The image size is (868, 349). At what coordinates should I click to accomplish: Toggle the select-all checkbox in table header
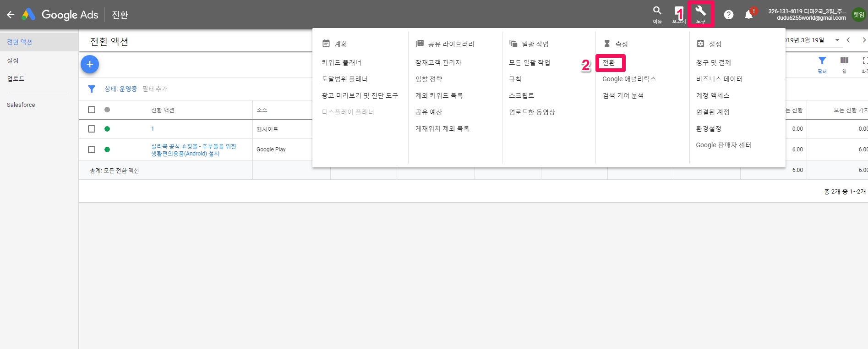tap(92, 110)
